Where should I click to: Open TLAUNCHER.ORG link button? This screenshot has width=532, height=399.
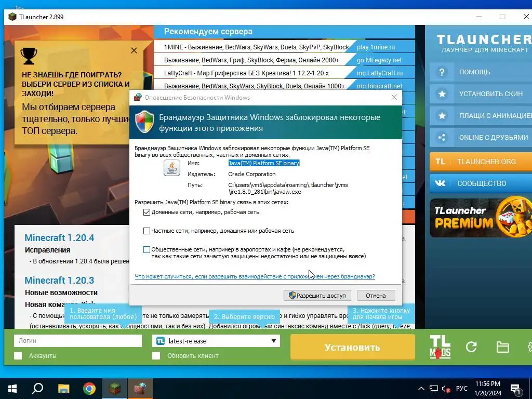[481, 162]
